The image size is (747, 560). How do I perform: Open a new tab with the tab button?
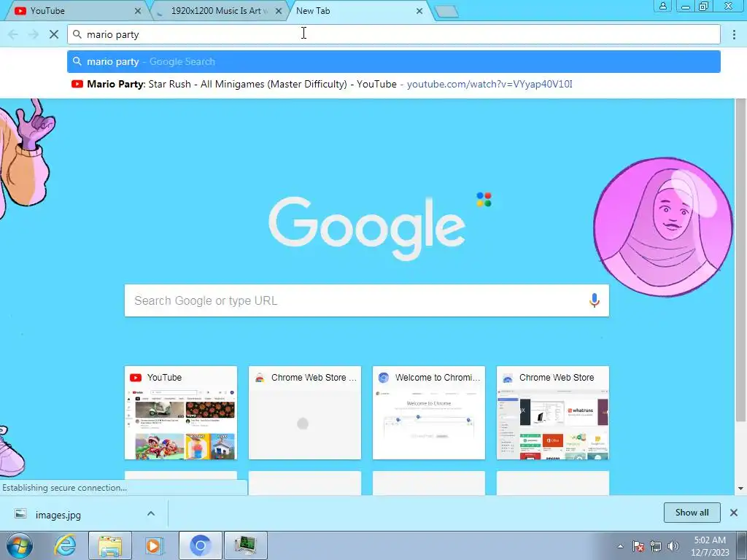coord(446,12)
